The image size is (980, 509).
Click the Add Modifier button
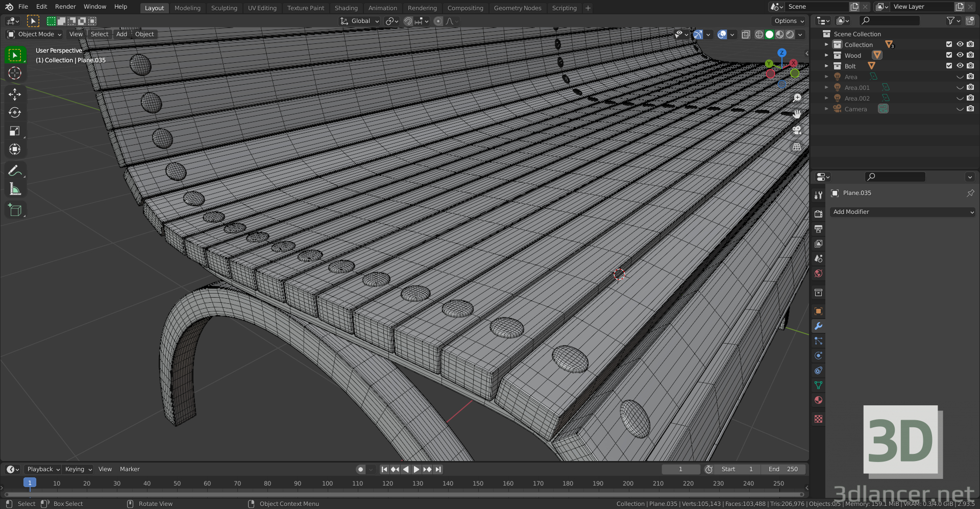click(x=902, y=211)
